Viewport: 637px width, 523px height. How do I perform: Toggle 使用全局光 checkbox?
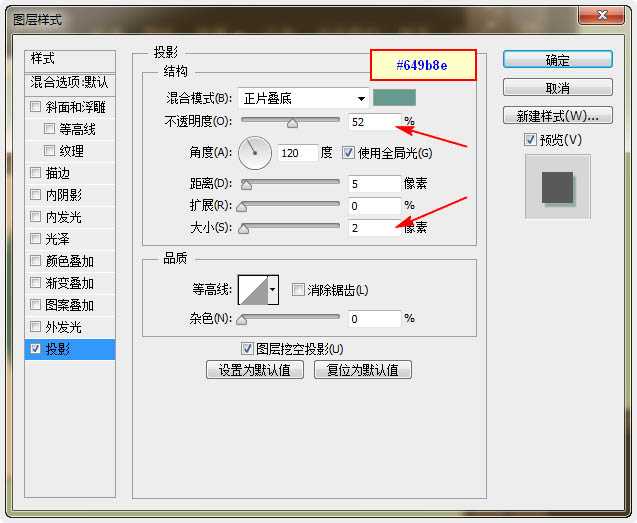(348, 153)
